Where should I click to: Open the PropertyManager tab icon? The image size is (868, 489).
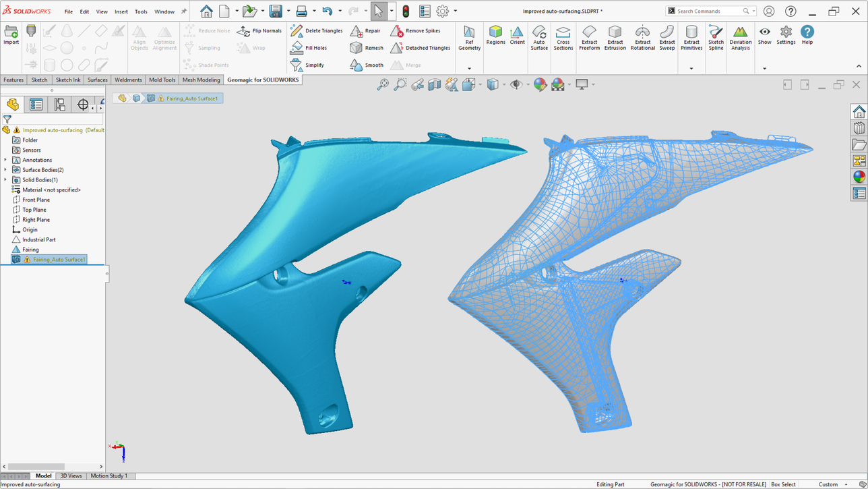(x=36, y=105)
